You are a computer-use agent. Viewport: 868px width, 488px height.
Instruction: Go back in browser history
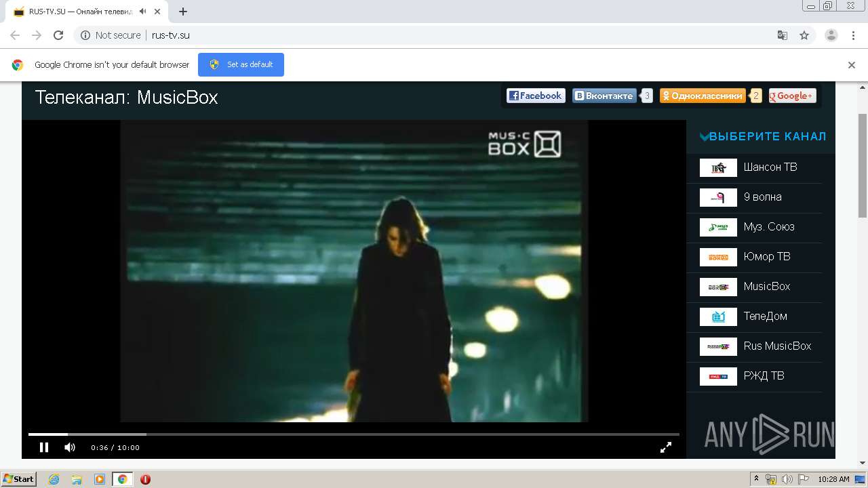point(15,35)
